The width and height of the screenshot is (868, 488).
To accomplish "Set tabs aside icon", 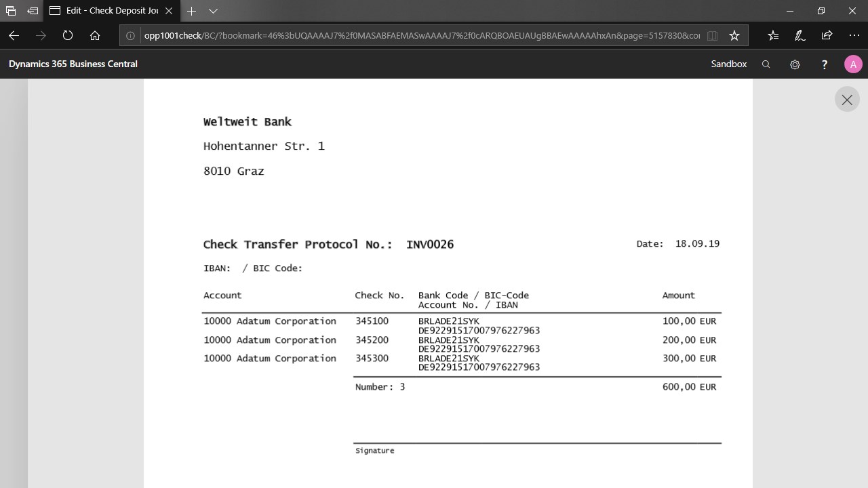I will click(x=33, y=11).
